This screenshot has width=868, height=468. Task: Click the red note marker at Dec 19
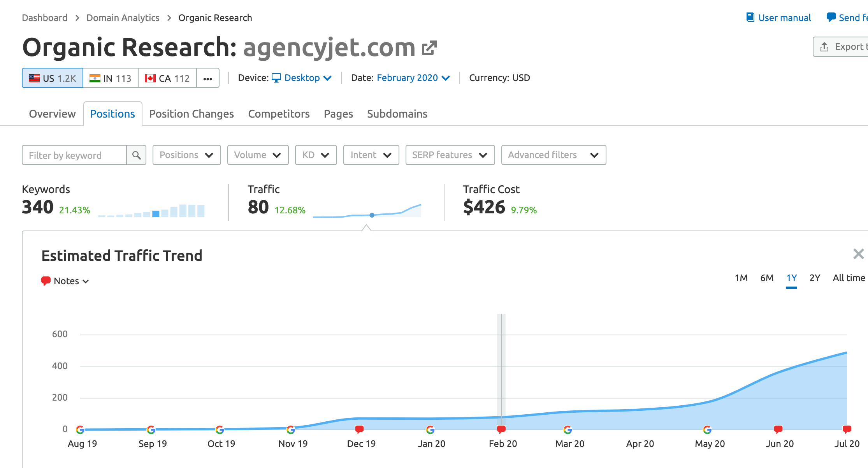360,429
